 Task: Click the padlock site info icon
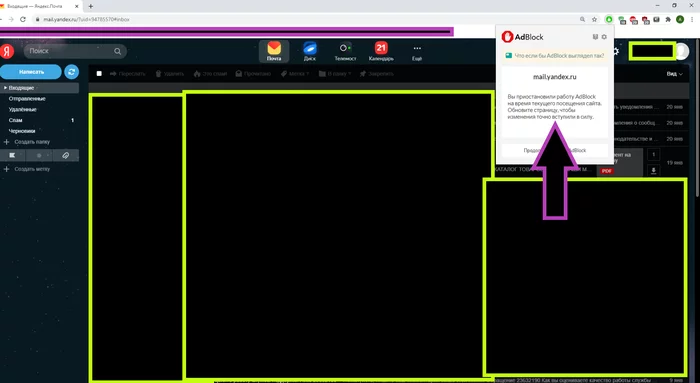click(38, 19)
